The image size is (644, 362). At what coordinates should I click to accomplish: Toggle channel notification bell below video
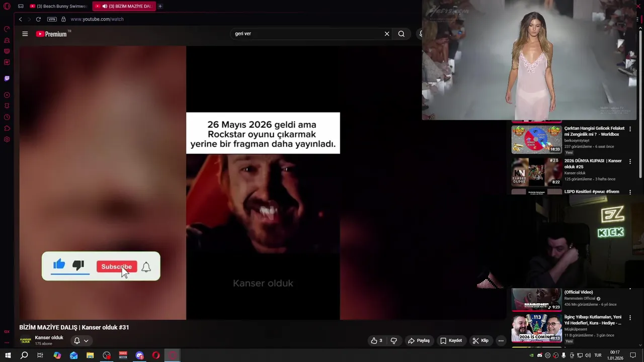pos(77,341)
